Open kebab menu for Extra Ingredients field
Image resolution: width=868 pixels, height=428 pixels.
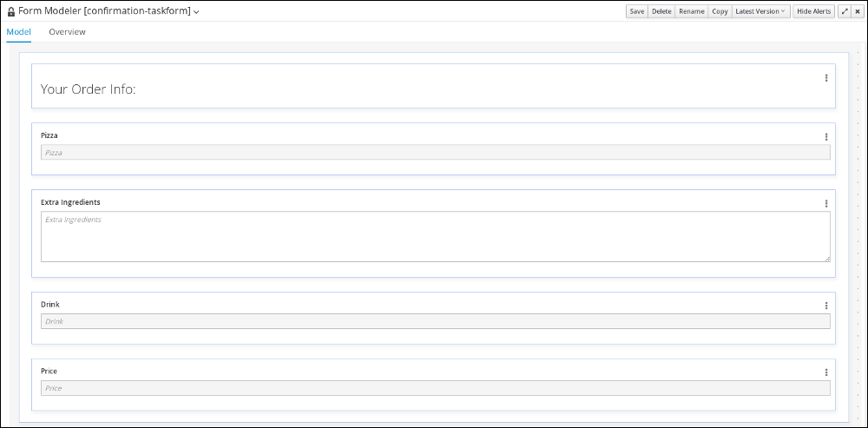pos(826,204)
